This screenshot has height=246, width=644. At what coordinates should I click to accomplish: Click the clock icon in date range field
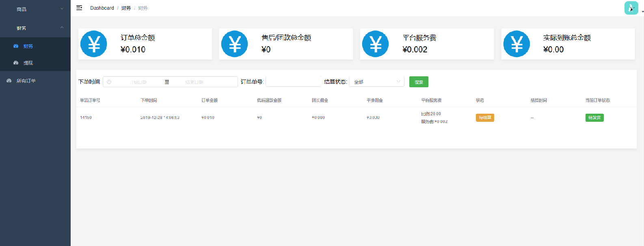tap(109, 82)
